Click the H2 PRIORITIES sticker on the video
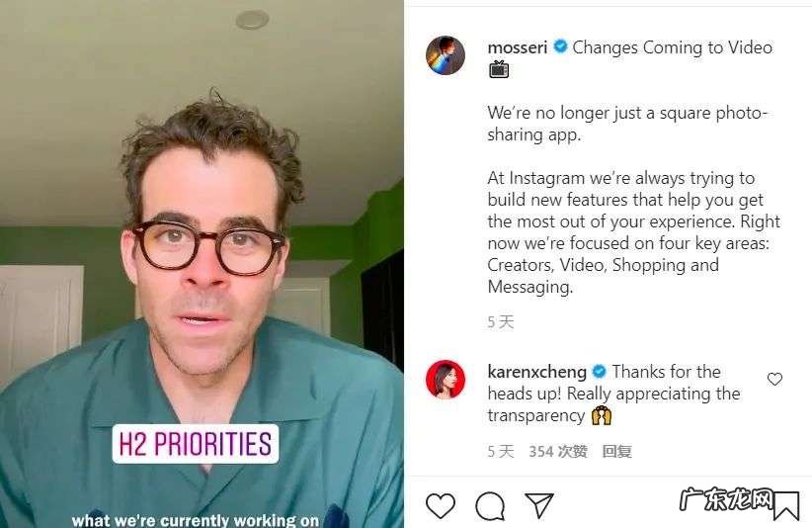This screenshot has height=528, width=812. pos(196,444)
